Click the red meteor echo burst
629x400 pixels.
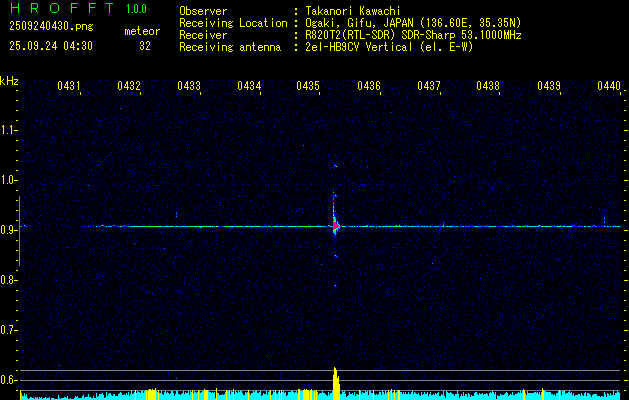click(335, 224)
